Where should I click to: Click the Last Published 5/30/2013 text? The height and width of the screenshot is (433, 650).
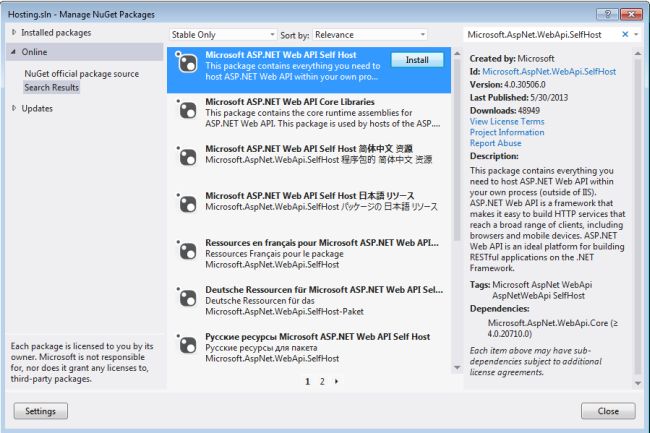[519, 97]
